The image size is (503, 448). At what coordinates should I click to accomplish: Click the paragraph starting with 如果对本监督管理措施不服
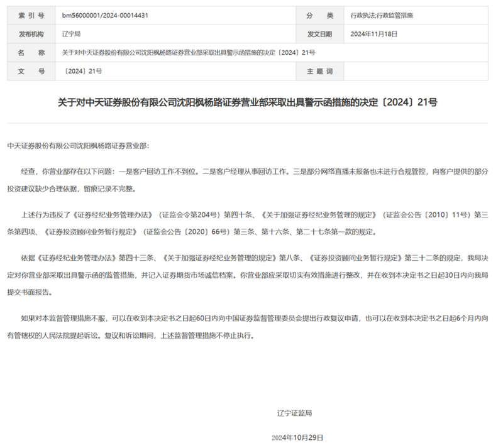click(x=248, y=327)
